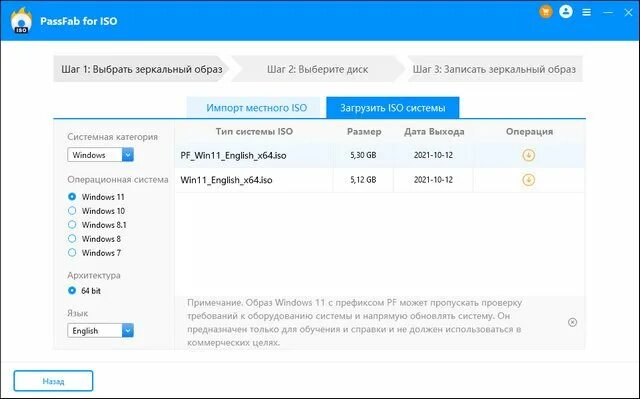
Task: Click the date 2021-10-12 in Win11_English row
Action: [x=433, y=180]
